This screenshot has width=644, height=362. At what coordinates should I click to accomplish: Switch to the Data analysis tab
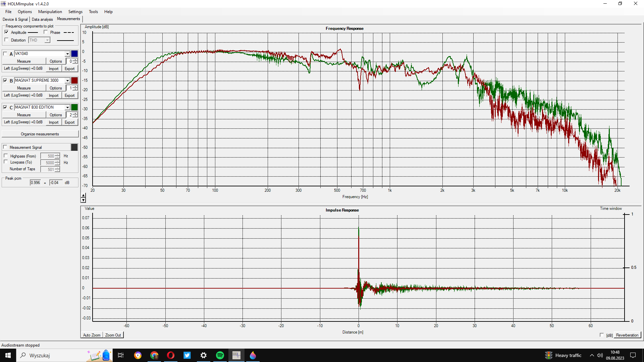coord(42,19)
